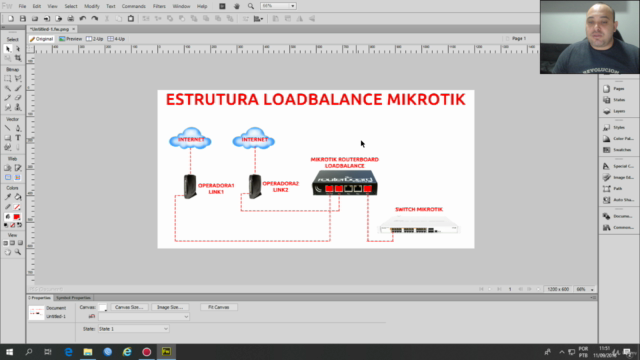Viewport: 640px width, 360px height.
Task: Select the Pencil tool
Action: pyautogui.click(x=8, y=98)
